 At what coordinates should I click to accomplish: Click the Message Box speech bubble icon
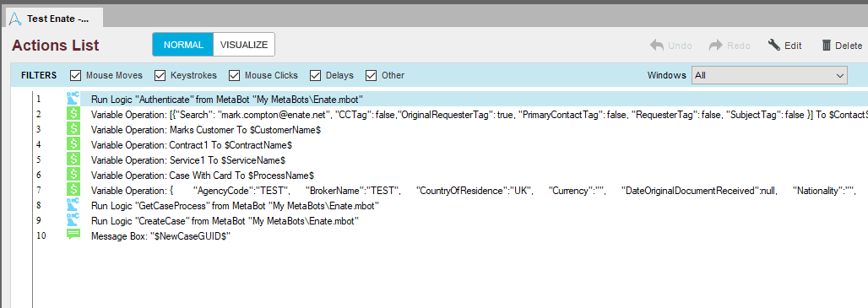73,235
